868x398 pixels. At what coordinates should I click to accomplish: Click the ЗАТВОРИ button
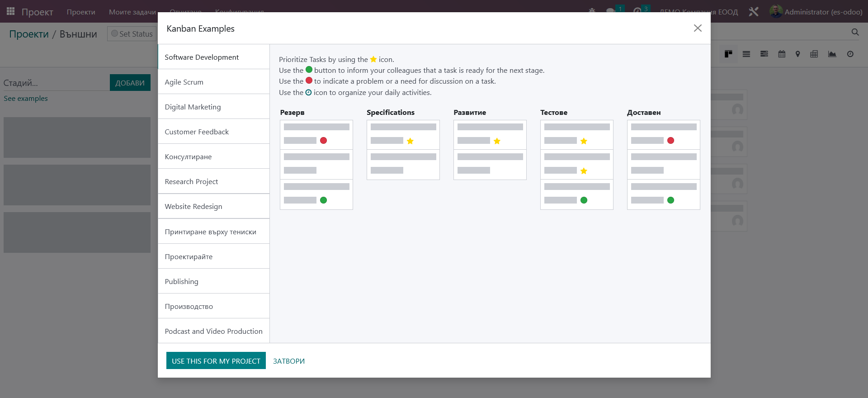(x=289, y=361)
